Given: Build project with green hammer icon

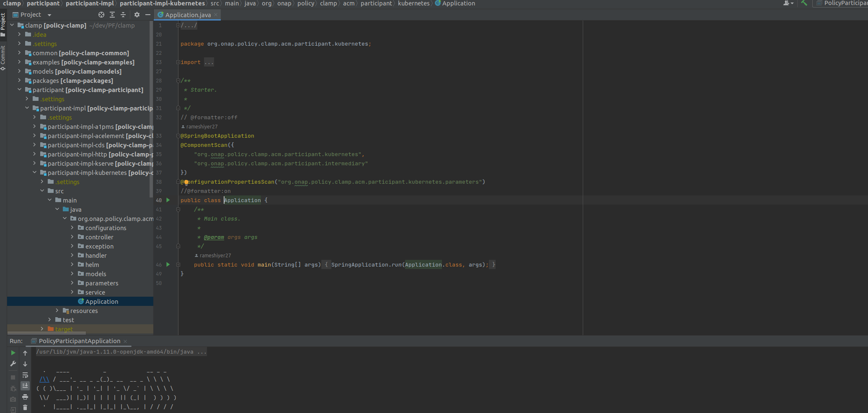Looking at the screenshot, I should point(804,3).
